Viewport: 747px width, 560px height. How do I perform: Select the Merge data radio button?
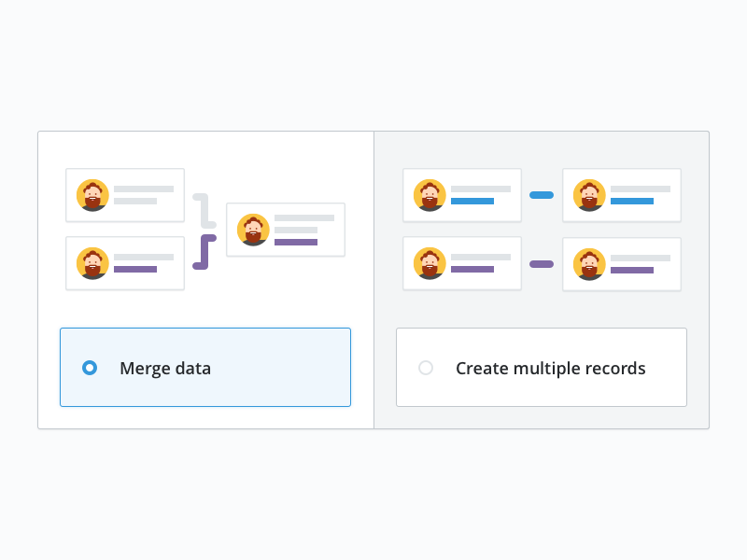pos(90,368)
